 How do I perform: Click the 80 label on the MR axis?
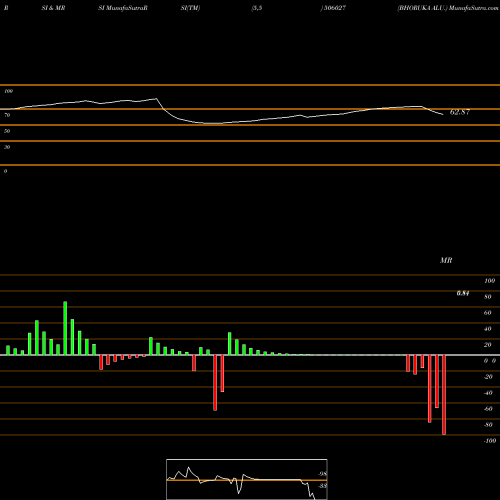pos(488,297)
